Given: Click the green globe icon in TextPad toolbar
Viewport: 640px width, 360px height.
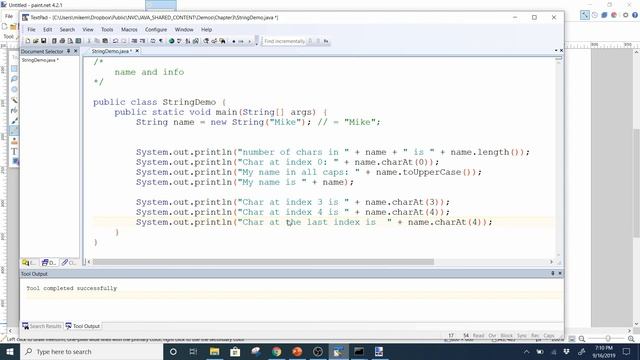Looking at the screenshot, I should (x=171, y=41).
